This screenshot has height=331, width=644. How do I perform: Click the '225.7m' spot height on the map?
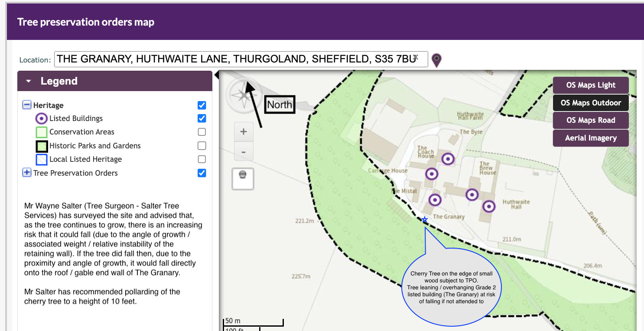point(301,276)
